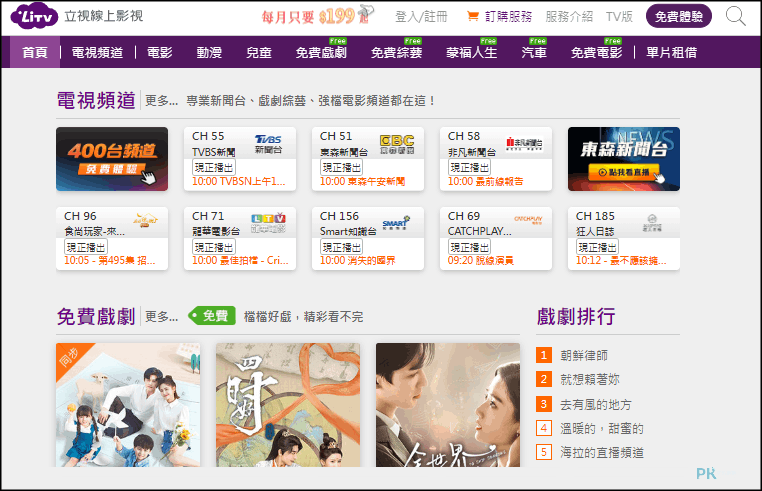Open CH 71 龍華電影台 channel card
Screen dimensions: 762x491
pyautogui.click(x=240, y=238)
